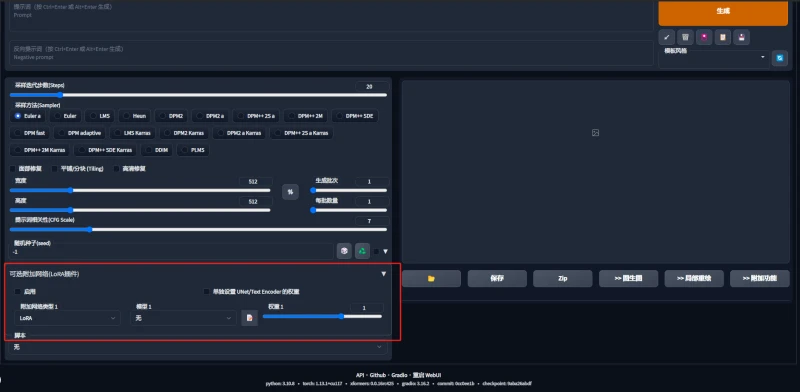This screenshot has height=392, width=800.
Task: Click the dice icon to randomize the seed
Action: coord(344,251)
